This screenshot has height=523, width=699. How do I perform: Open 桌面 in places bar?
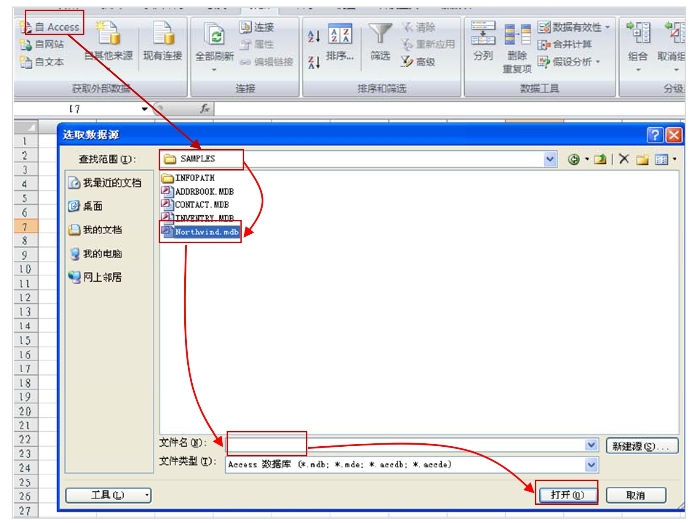tap(86, 206)
